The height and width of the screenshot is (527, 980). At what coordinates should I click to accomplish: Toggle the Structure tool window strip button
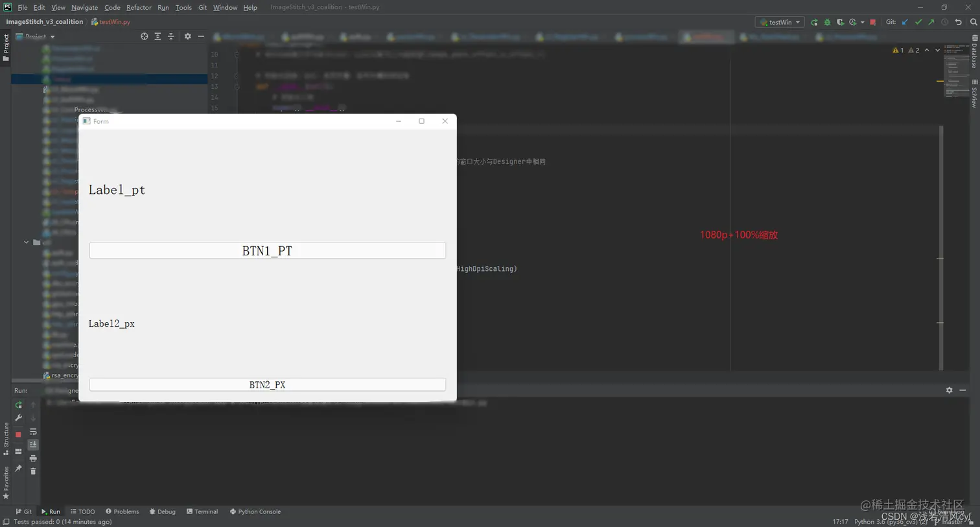6,439
